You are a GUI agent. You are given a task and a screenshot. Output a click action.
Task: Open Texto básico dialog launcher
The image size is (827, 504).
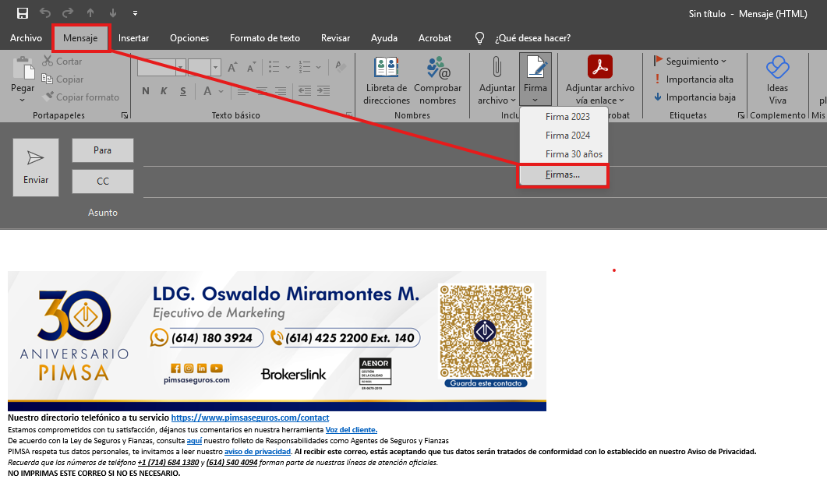[348, 115]
